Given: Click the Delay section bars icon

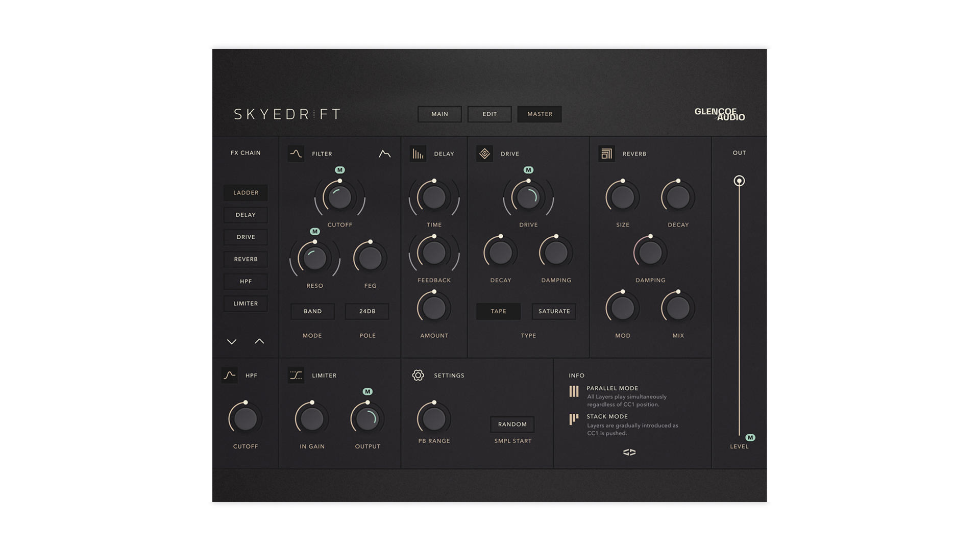Looking at the screenshot, I should click(418, 154).
